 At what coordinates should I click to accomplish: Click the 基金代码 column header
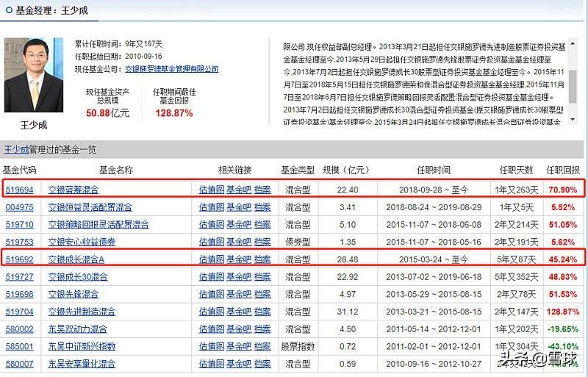point(20,170)
